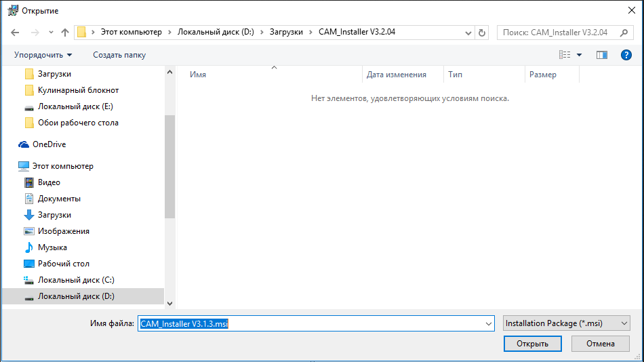The image size is (644, 362).
Task: Click the help question mark icon
Action: (626, 55)
